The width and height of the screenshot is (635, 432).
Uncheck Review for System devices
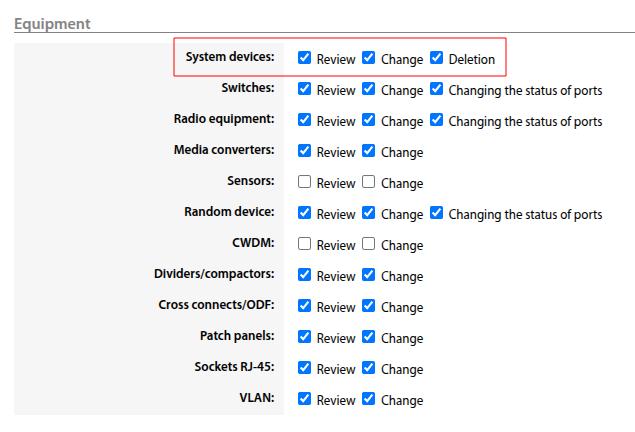(x=304, y=58)
